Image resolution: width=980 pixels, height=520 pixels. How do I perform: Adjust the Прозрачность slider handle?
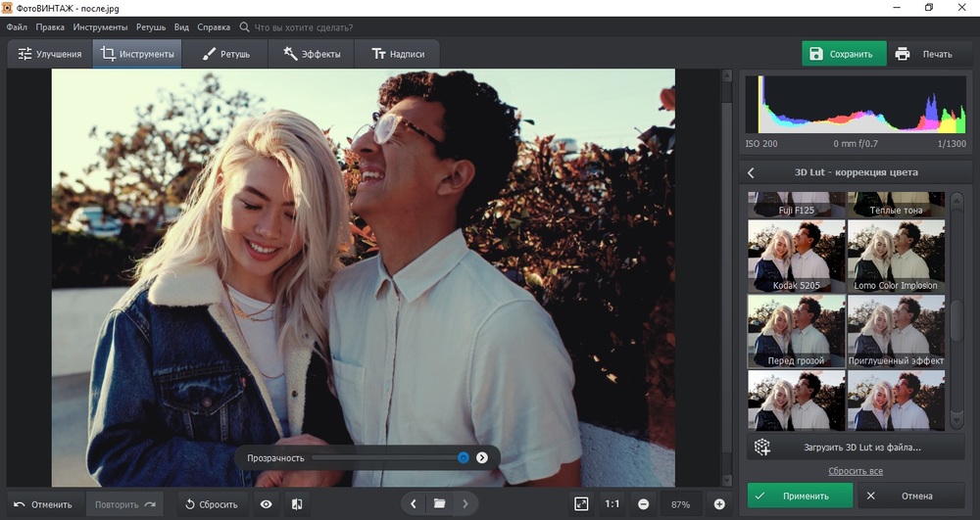(464, 457)
